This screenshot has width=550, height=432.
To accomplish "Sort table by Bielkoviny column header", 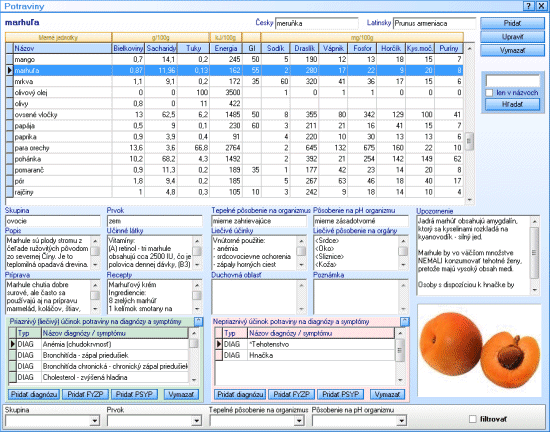I will click(x=128, y=48).
